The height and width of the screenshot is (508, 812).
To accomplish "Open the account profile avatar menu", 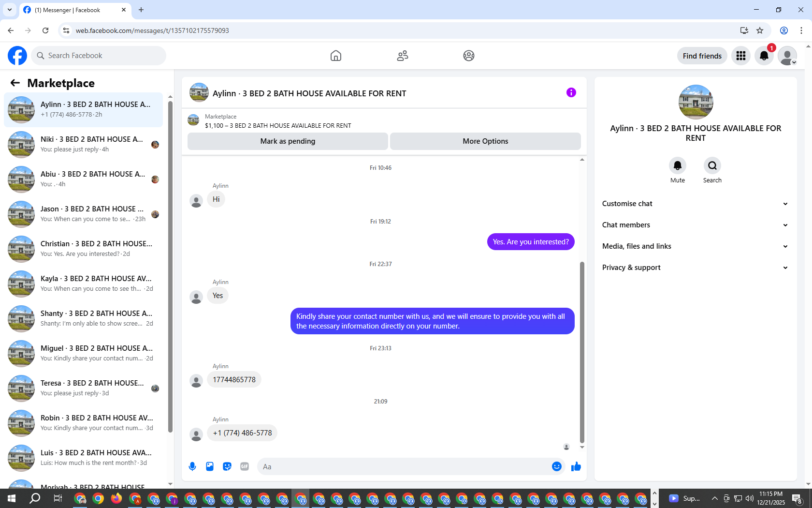I will [787, 56].
